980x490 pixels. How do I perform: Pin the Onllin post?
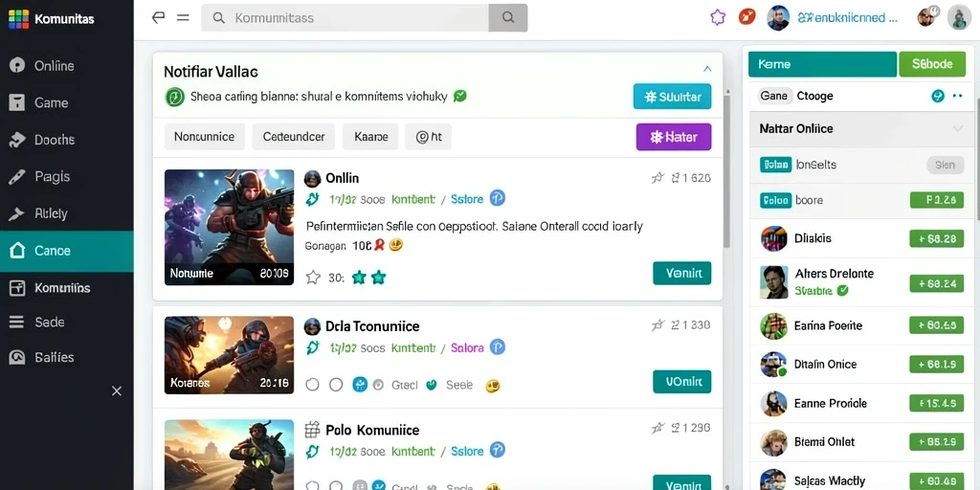[x=657, y=178]
